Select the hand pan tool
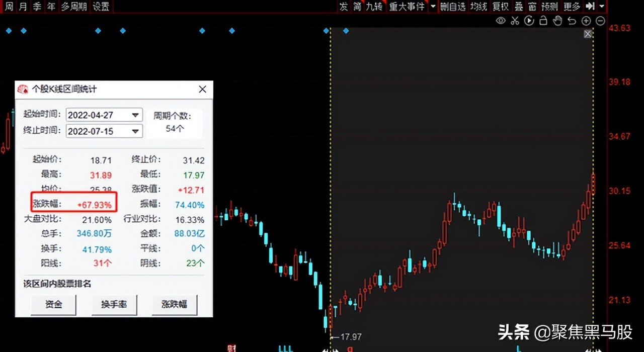The height and width of the screenshot is (352, 644). (x=557, y=20)
